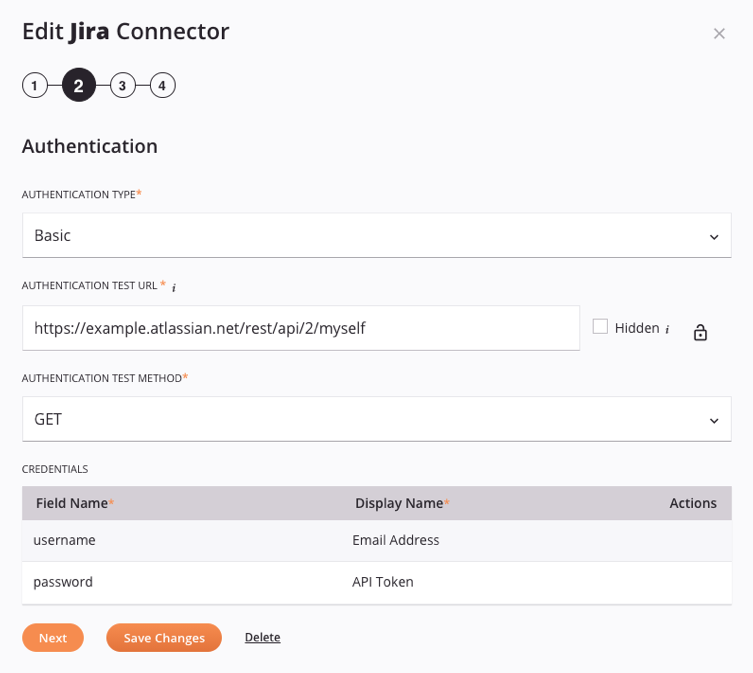Click info icon beside Authentication Test URL label

pyautogui.click(x=174, y=288)
